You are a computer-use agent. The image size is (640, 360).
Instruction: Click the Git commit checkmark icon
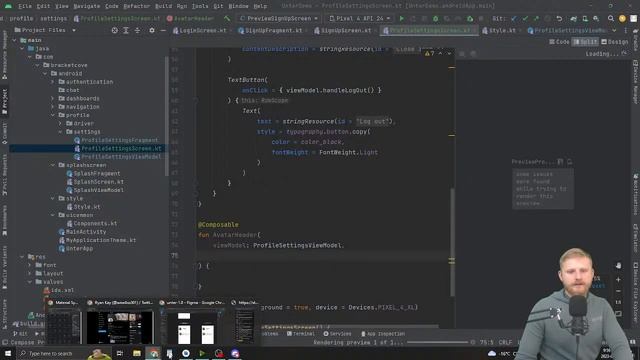click(x=525, y=18)
